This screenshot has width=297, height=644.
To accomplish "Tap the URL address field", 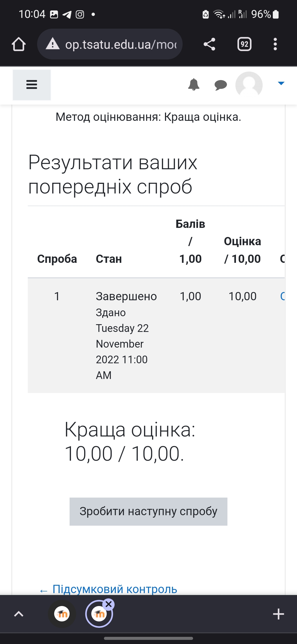I will point(121,44).
